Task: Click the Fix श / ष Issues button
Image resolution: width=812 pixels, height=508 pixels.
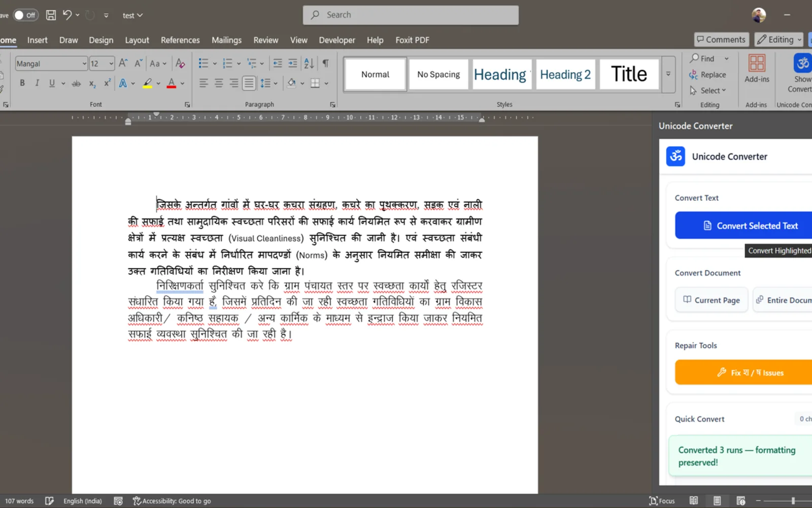Action: coord(744,372)
